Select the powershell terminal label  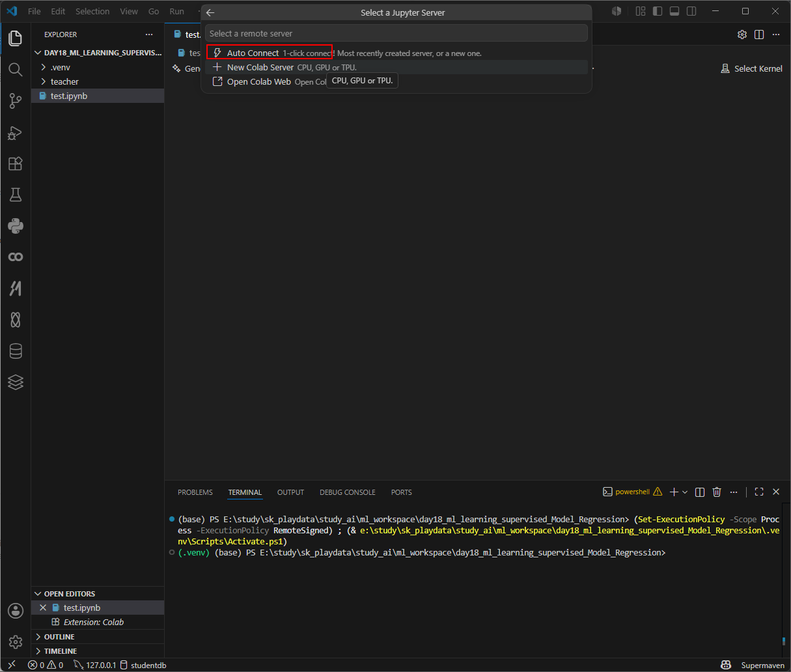click(632, 492)
